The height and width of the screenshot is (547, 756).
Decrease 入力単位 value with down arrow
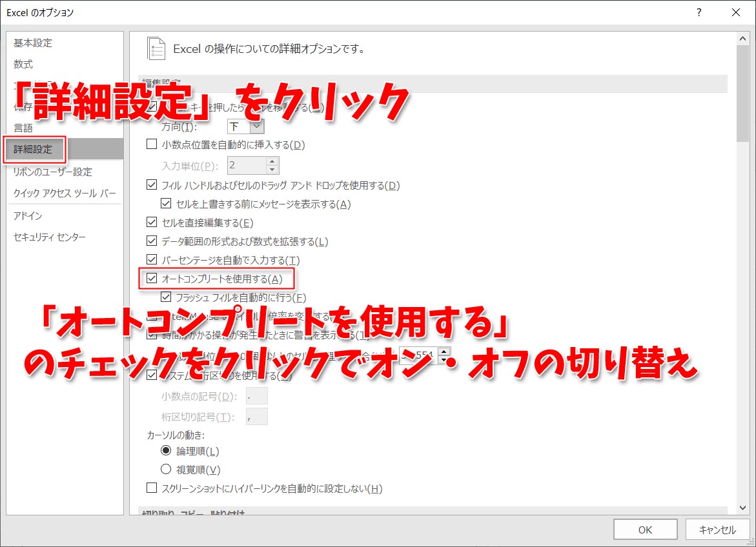272,170
